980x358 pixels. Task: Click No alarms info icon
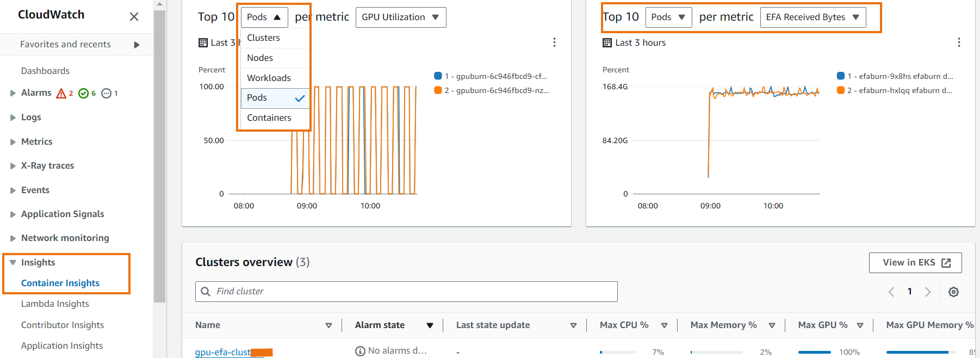360,351
